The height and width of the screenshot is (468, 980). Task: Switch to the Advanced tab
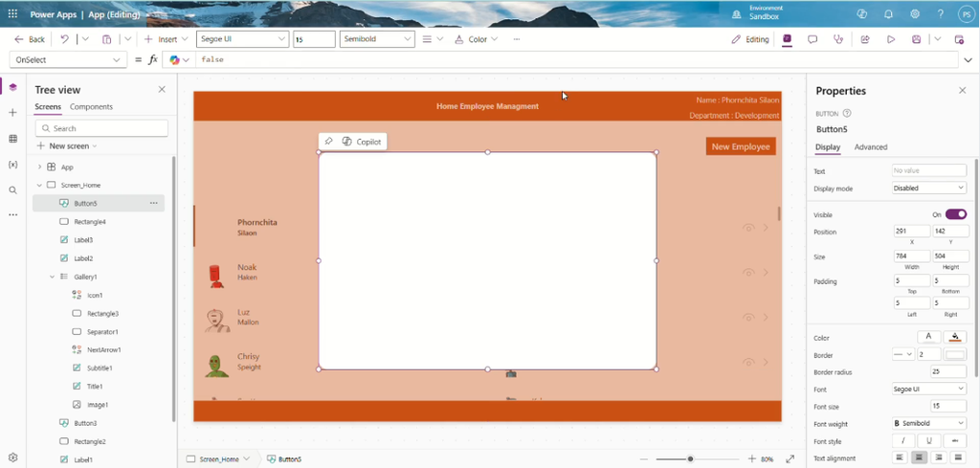[x=871, y=147]
